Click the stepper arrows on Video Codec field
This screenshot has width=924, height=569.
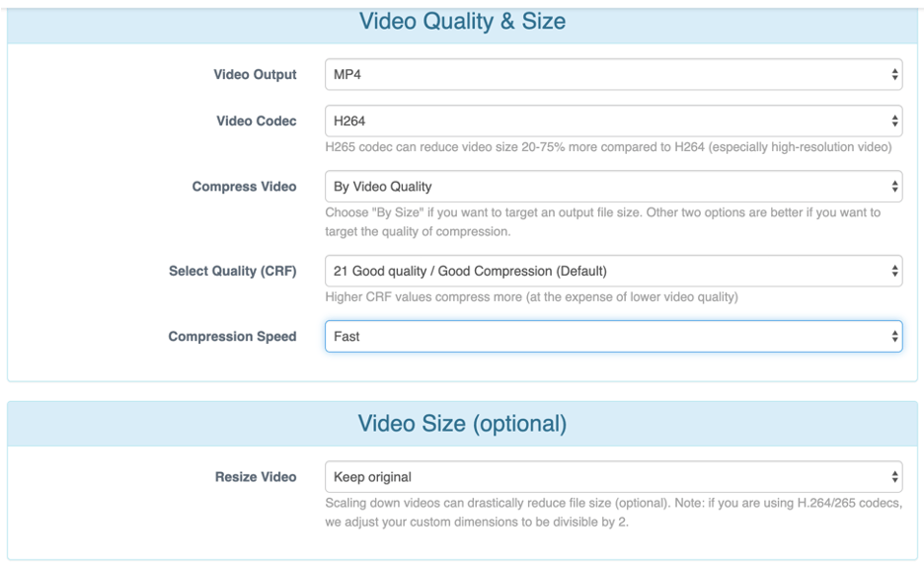pos(894,121)
